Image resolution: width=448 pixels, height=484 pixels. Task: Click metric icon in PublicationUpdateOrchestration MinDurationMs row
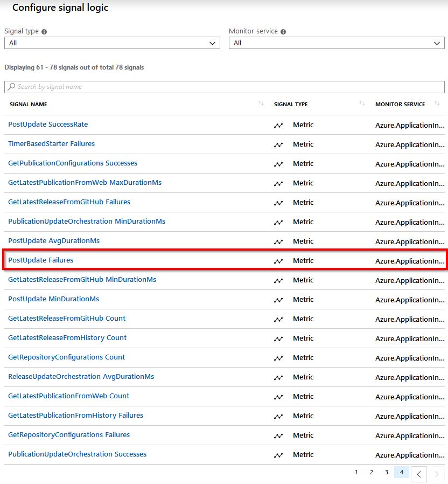point(278,222)
